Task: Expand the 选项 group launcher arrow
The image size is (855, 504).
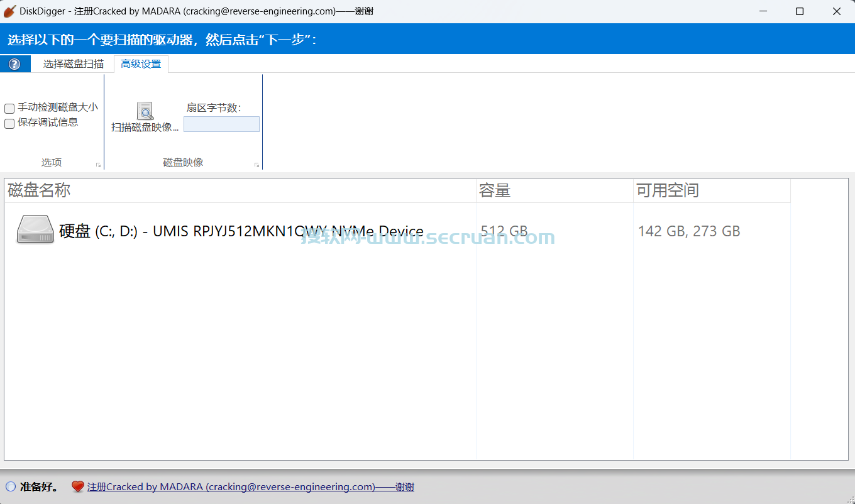Action: (98, 165)
